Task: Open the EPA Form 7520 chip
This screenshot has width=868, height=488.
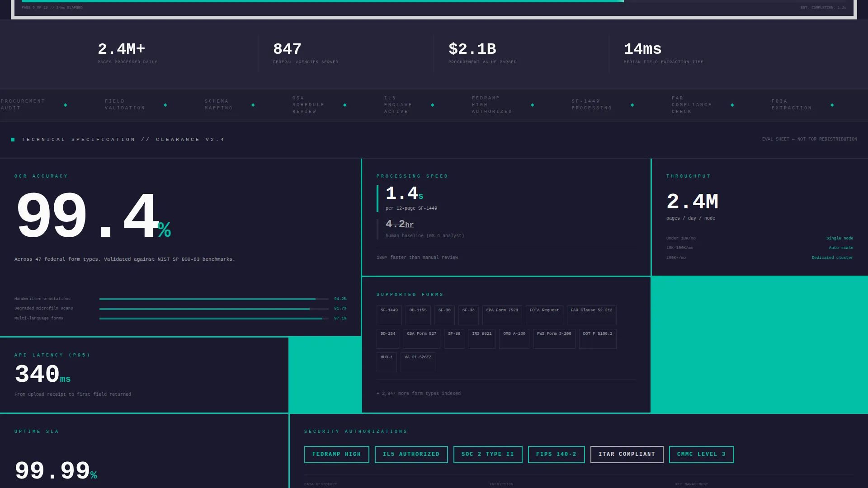Action: point(502,315)
